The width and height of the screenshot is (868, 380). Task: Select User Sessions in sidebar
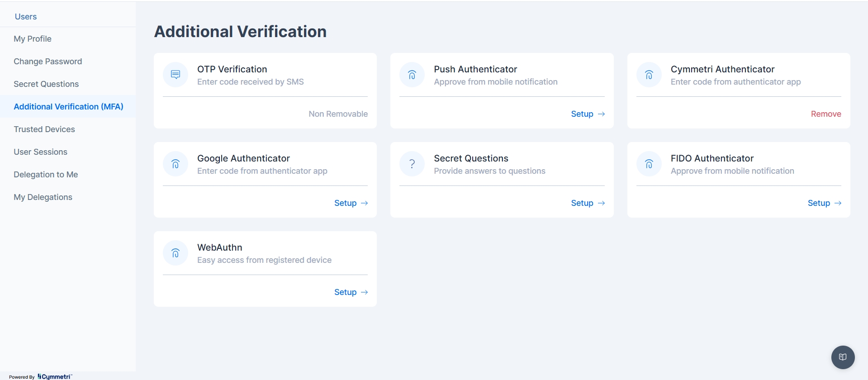40,152
